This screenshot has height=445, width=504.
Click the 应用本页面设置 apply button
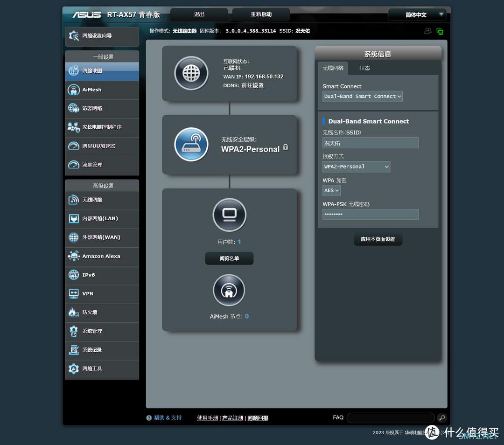[378, 239]
